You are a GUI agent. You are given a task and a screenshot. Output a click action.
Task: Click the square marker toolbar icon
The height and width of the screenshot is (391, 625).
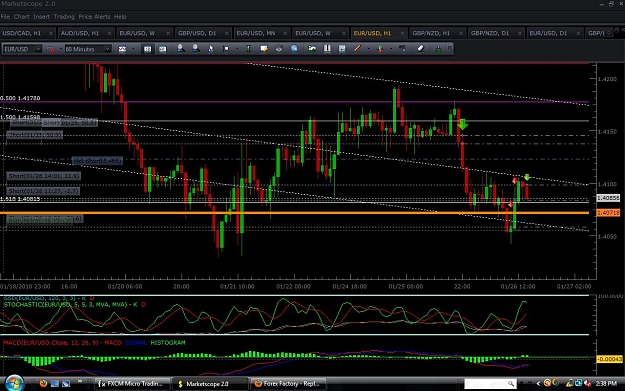tap(226, 49)
